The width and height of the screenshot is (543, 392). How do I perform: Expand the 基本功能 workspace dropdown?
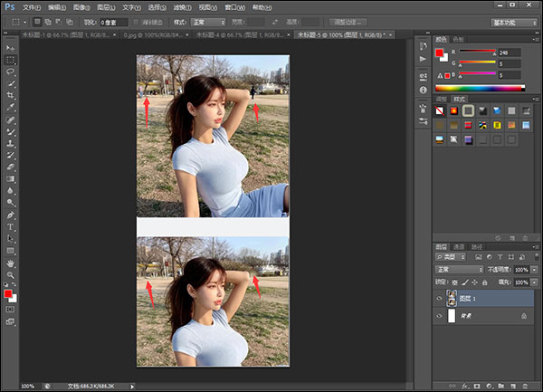514,21
